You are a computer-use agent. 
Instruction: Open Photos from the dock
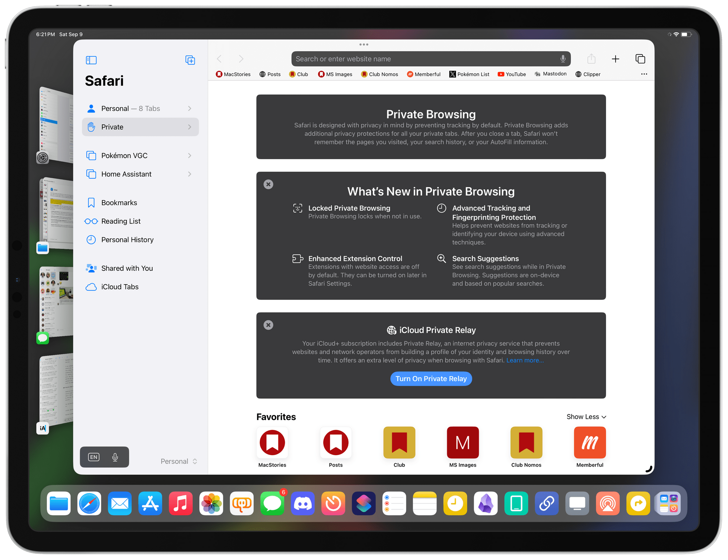coord(211,503)
